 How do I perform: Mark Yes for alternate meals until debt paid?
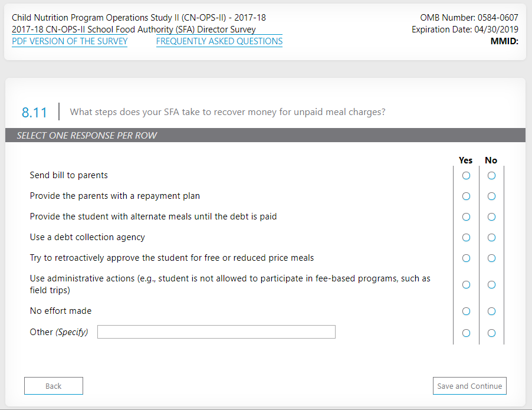coord(466,217)
